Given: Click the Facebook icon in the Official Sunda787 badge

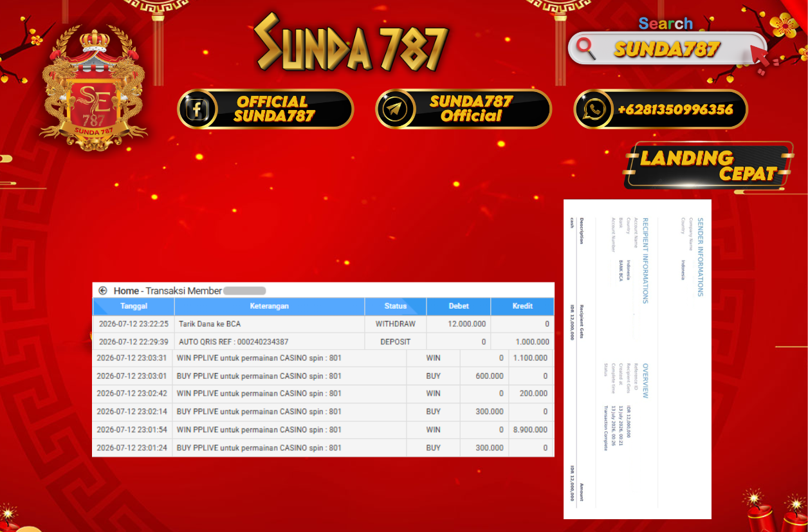Looking at the screenshot, I should (197, 109).
